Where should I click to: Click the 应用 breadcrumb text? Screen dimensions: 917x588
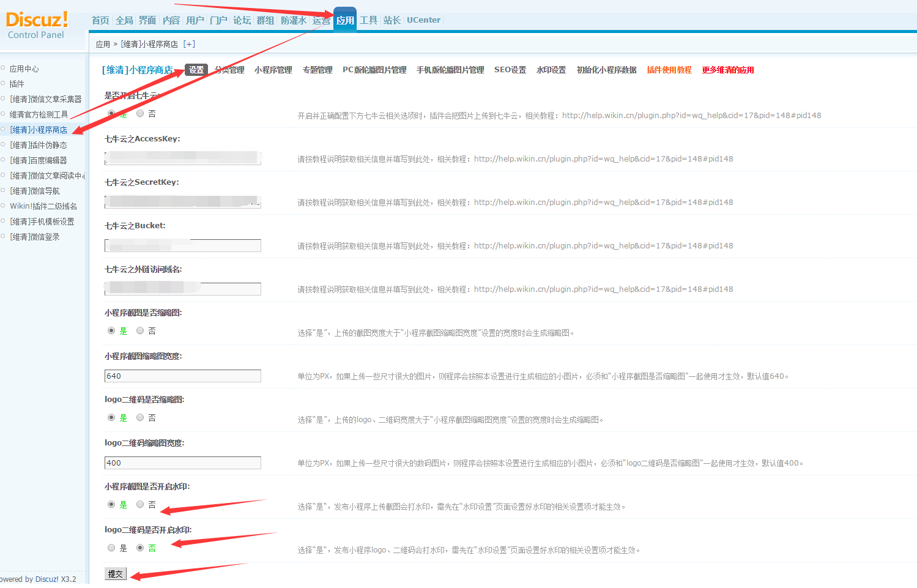tap(103, 44)
